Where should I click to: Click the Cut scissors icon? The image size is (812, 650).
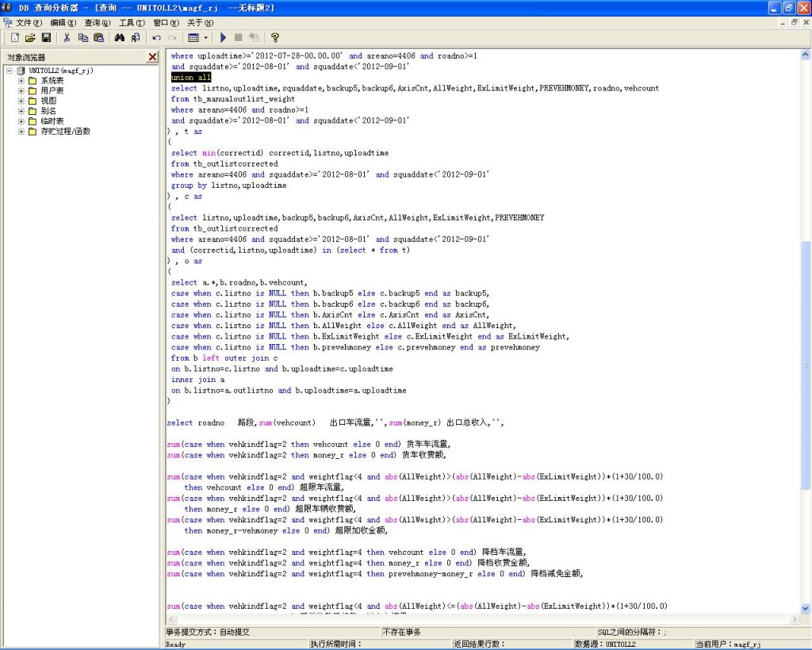67,37
